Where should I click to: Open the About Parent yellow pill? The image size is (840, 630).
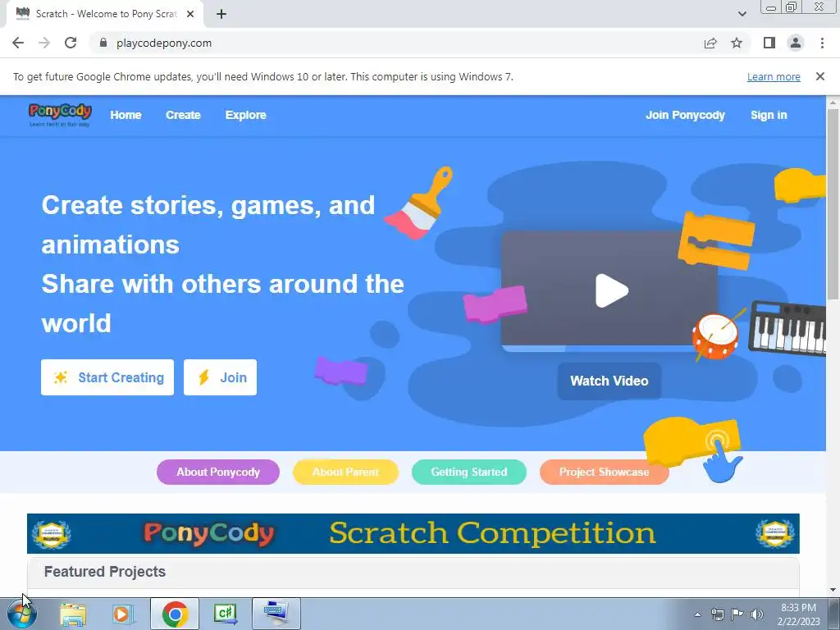click(345, 472)
